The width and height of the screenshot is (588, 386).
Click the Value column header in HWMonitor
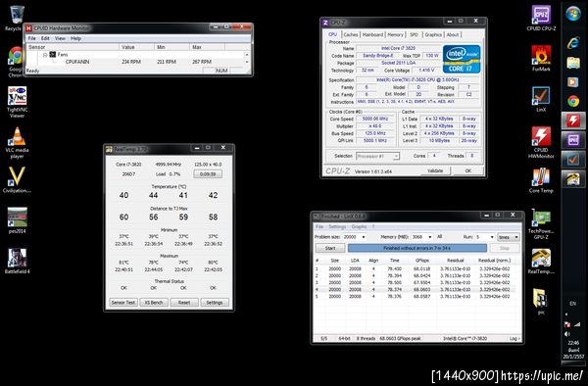pos(136,47)
